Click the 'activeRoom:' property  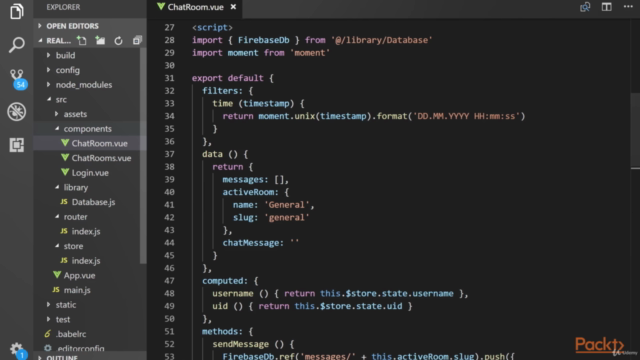250,192
